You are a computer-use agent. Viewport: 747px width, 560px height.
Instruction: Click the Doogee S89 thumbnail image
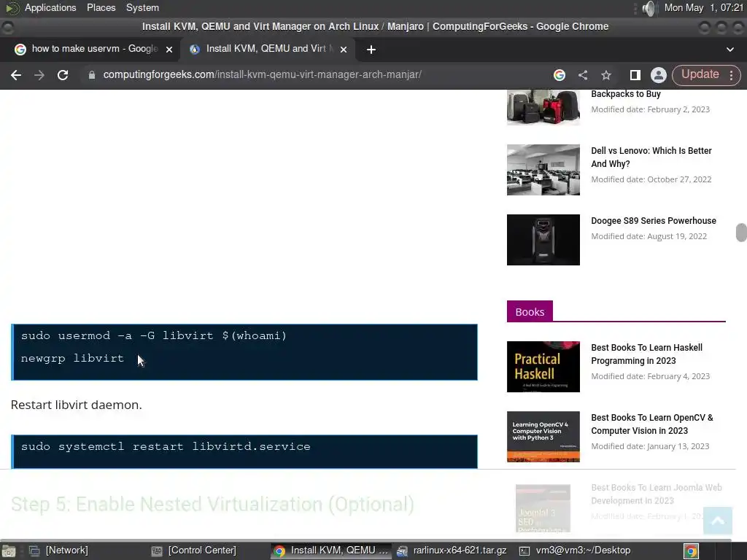[x=543, y=239]
